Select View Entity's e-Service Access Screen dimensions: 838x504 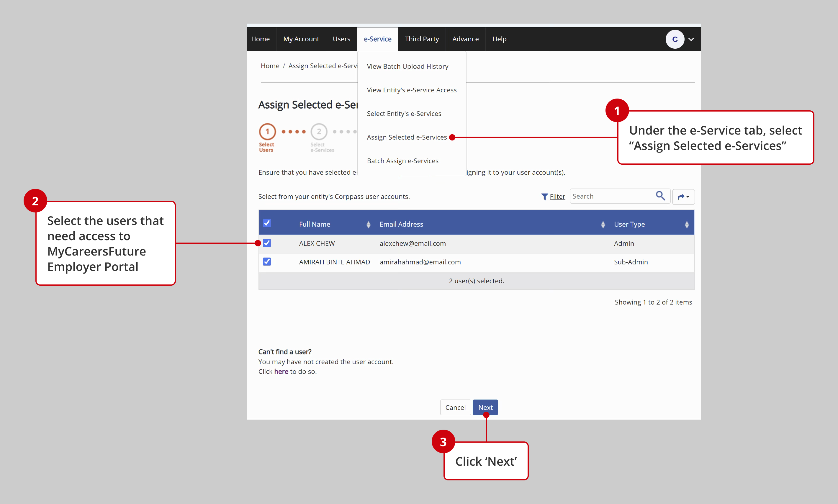pyautogui.click(x=412, y=90)
